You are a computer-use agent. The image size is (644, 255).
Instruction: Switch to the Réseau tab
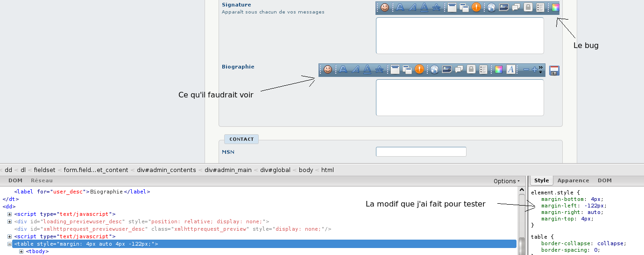[42, 180]
